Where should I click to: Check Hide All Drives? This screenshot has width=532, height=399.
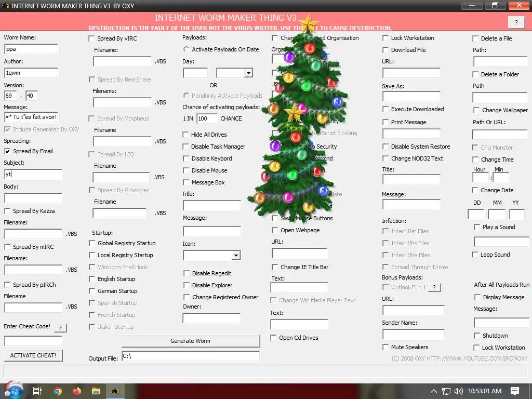185,135
